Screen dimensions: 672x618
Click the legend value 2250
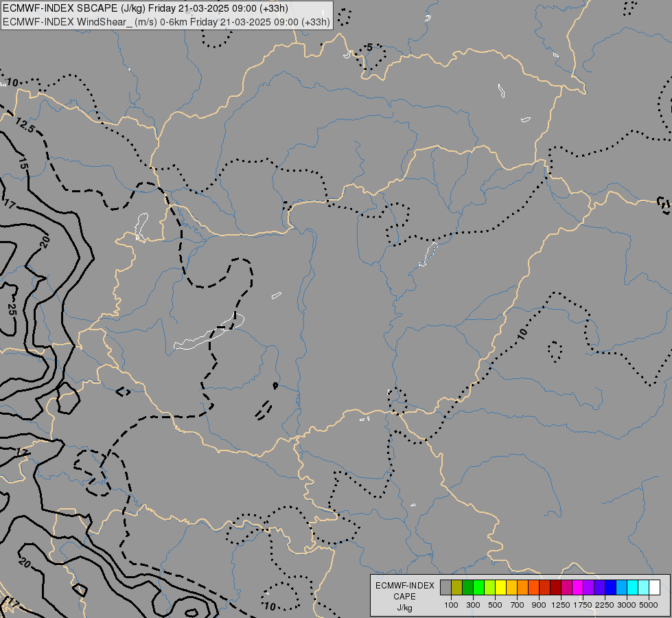click(x=605, y=605)
